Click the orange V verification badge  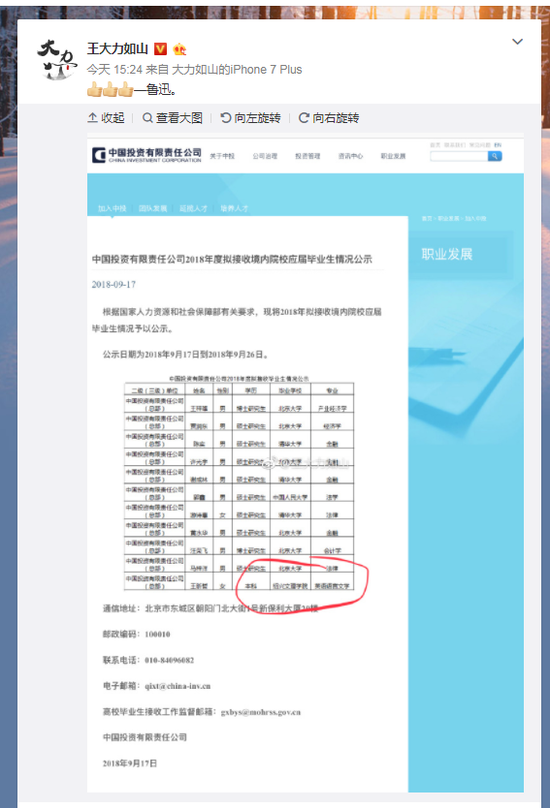pos(161,49)
